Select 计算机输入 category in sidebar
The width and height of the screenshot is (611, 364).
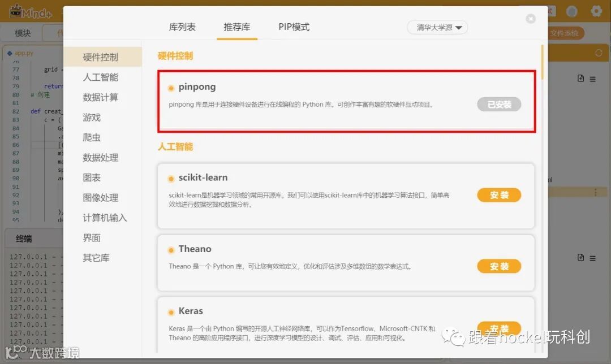pyautogui.click(x=105, y=218)
